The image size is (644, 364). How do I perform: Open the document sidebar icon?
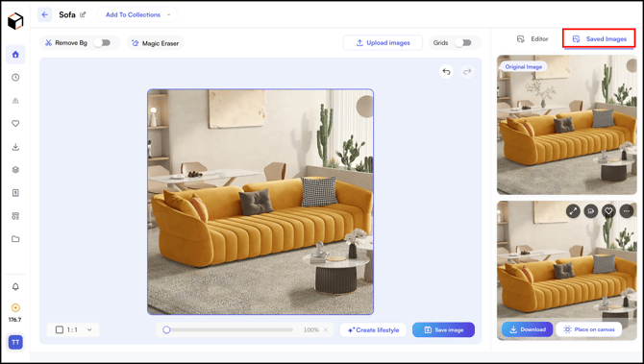click(15, 193)
